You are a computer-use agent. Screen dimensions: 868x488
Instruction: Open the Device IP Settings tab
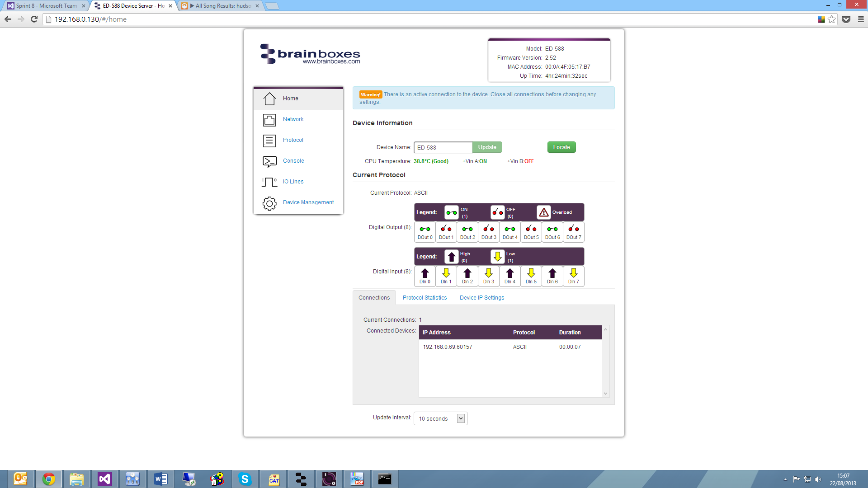pyautogui.click(x=481, y=297)
